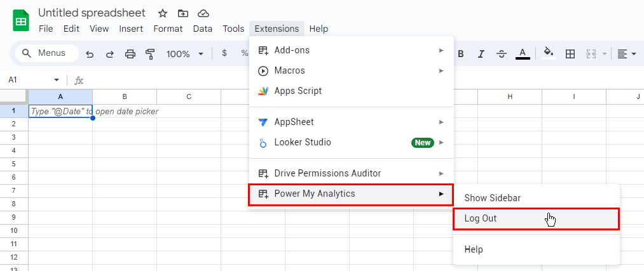Select column H header
The width and height of the screenshot is (644, 271).
(510, 96)
